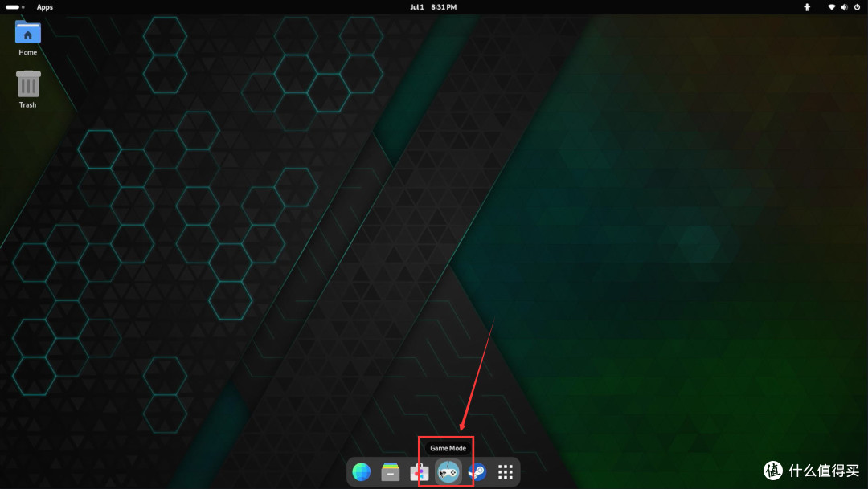This screenshot has width=868, height=489.
Task: Click the Wi-Fi network indicator
Action: (x=832, y=7)
